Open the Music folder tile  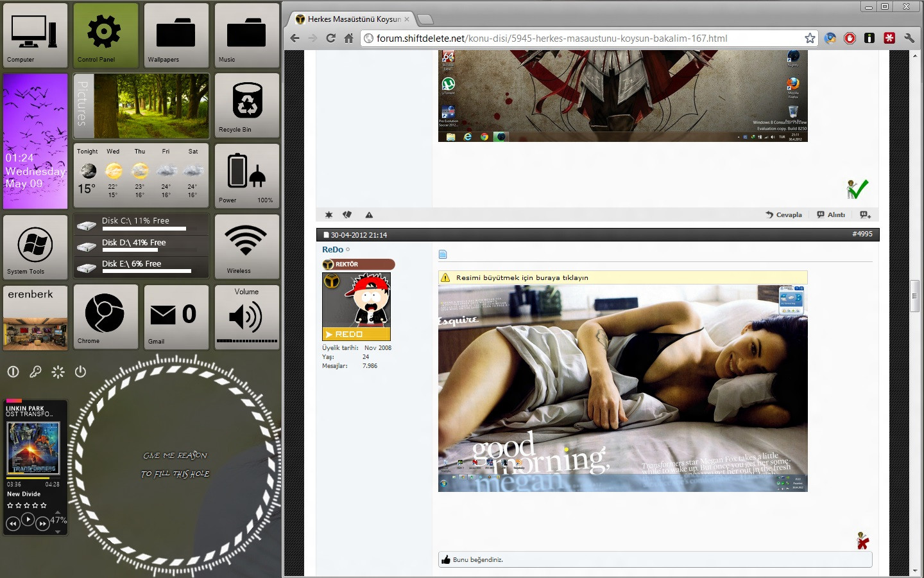pos(247,35)
